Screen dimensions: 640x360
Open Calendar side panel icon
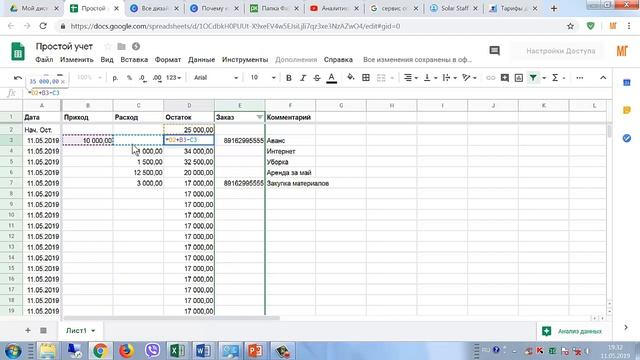[627, 83]
